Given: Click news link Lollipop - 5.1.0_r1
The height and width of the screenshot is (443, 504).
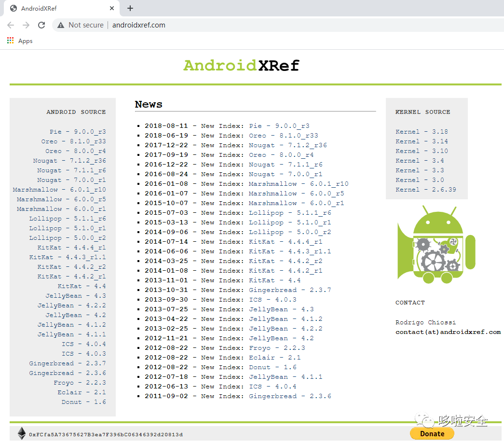Looking at the screenshot, I should coord(289,222).
